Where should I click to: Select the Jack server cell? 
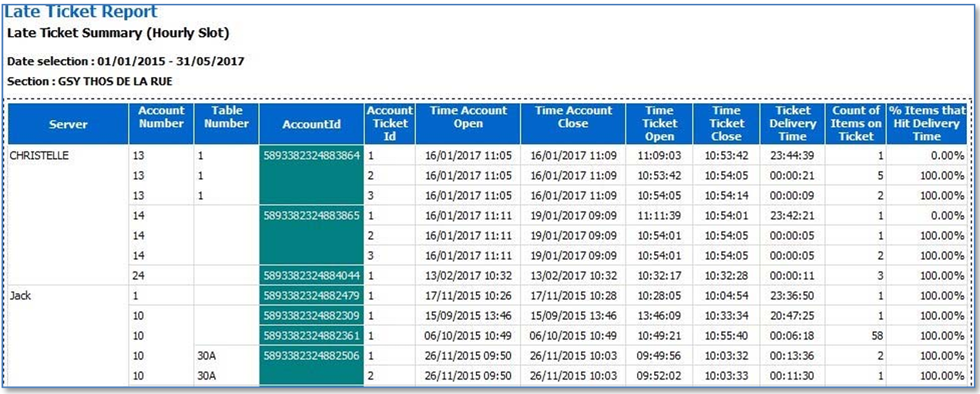pos(21,295)
